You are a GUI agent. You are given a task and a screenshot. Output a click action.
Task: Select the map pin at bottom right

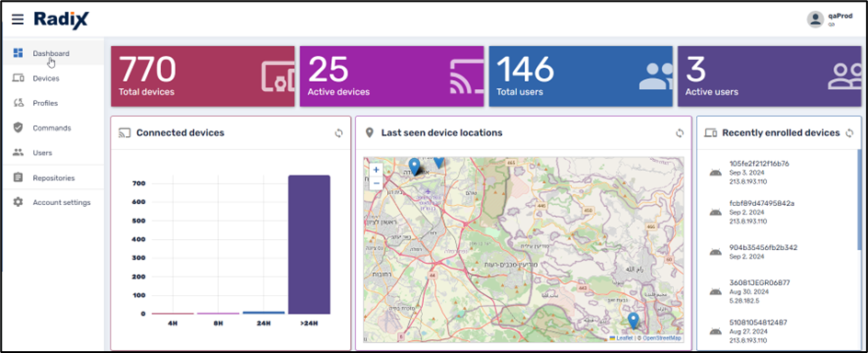634,320
